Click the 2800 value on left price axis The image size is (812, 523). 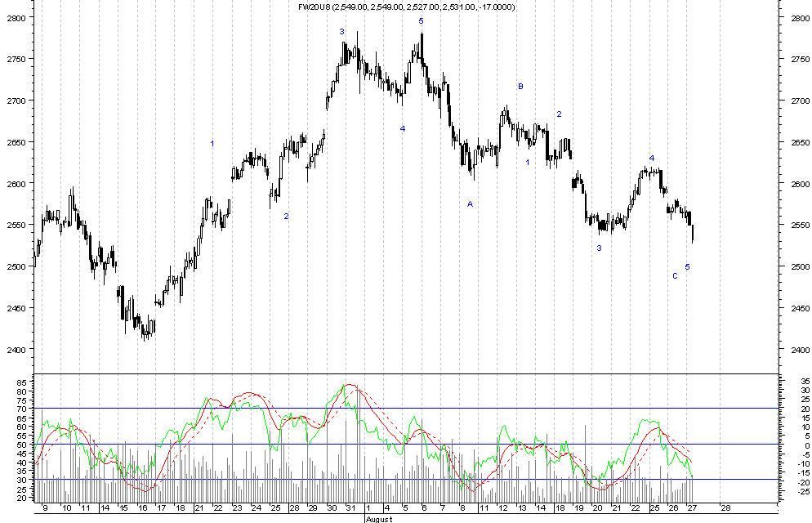tap(16, 18)
